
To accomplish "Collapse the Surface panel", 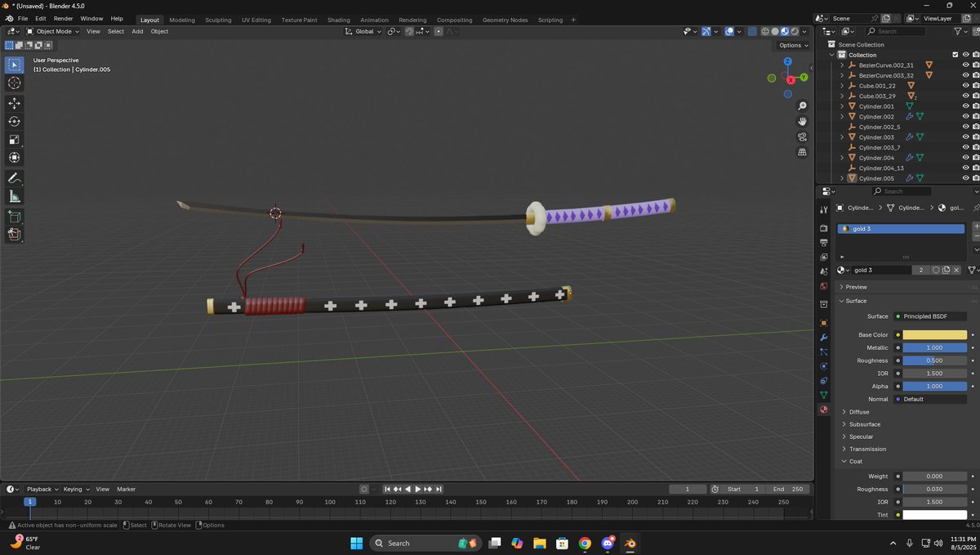I will tap(856, 301).
